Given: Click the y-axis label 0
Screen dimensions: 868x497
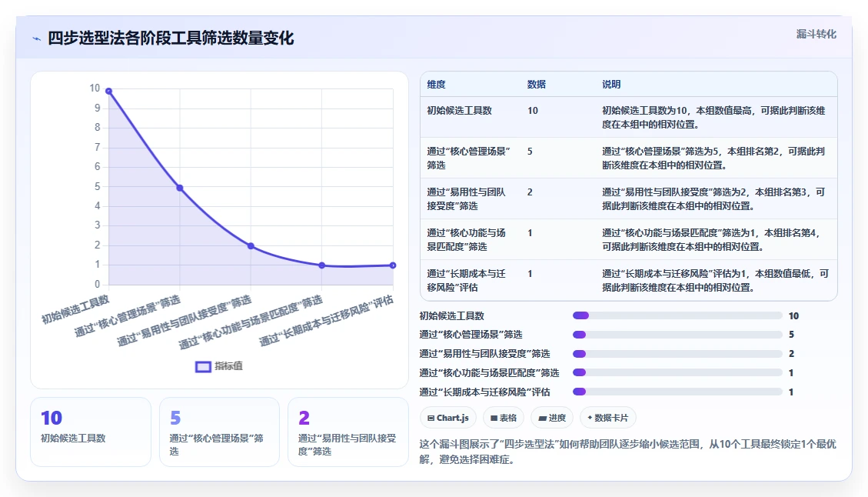Looking at the screenshot, I should click(x=98, y=284).
